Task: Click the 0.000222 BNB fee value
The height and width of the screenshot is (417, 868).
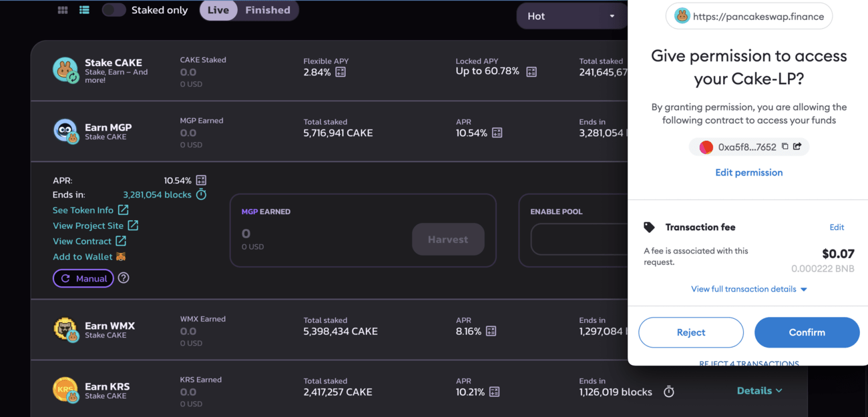Action: point(823,269)
